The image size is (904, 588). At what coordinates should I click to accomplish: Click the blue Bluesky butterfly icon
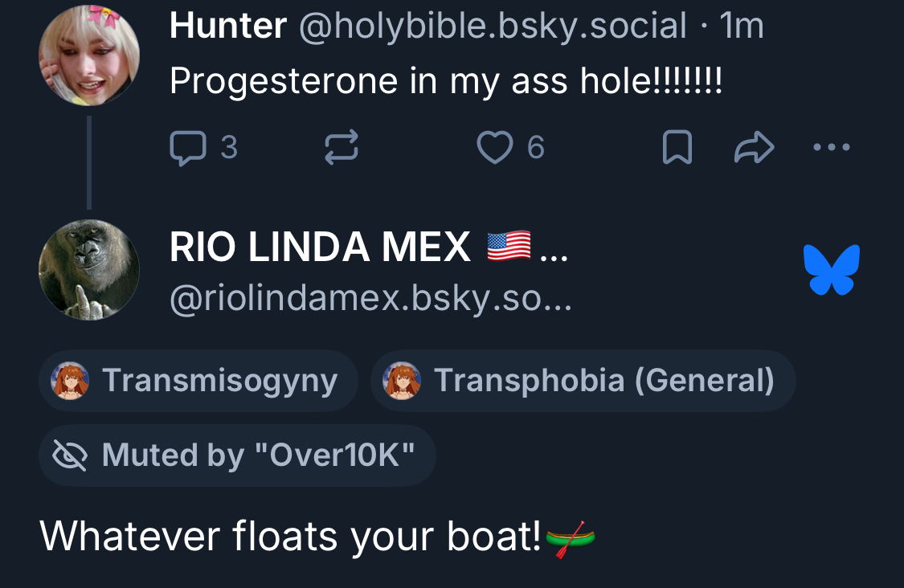pyautogui.click(x=831, y=270)
